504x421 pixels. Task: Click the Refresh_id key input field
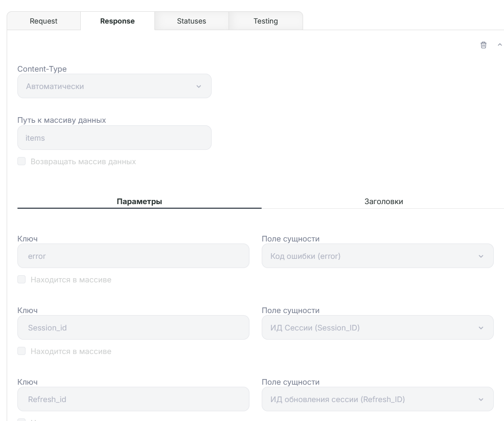coord(133,399)
